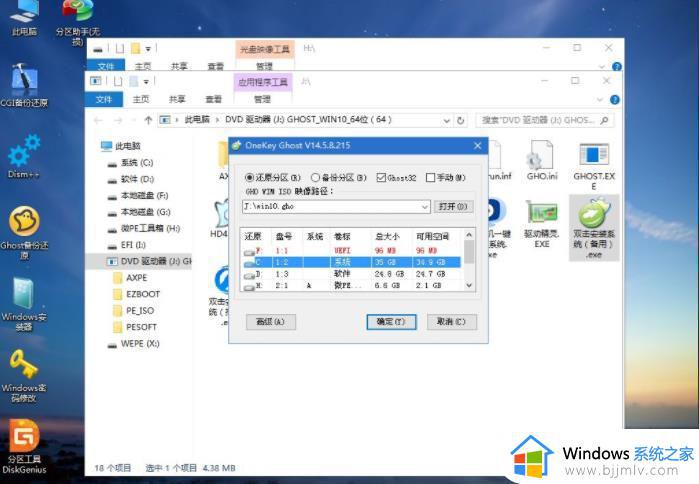Click the back navigation arrow
699x484 pixels.
tap(99, 120)
